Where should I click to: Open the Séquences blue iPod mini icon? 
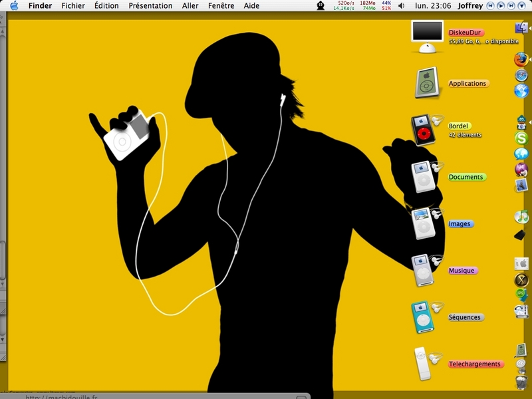[424, 317]
